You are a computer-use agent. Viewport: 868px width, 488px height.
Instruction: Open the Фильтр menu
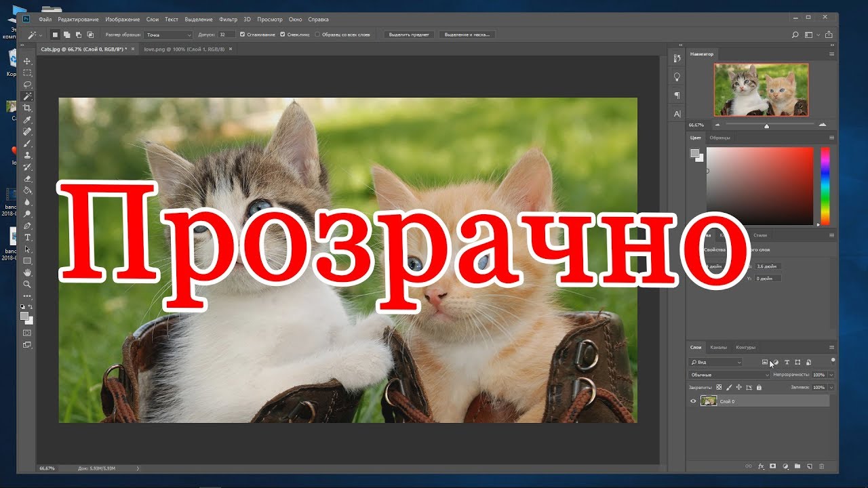point(228,20)
